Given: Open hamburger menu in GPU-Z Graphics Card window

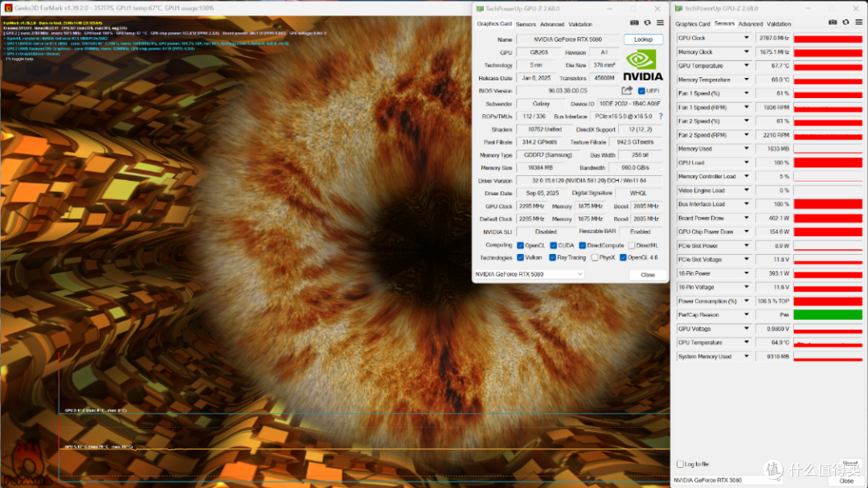Looking at the screenshot, I should tap(660, 23).
